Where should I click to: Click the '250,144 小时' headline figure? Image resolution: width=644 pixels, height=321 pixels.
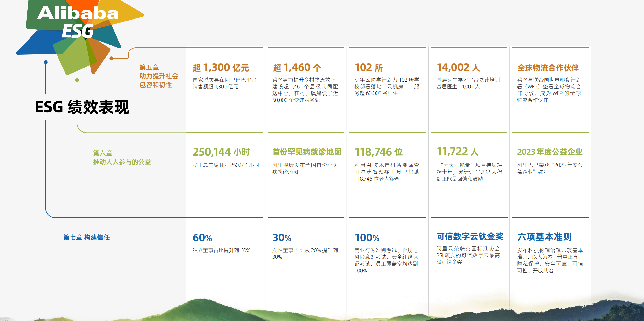(x=221, y=152)
